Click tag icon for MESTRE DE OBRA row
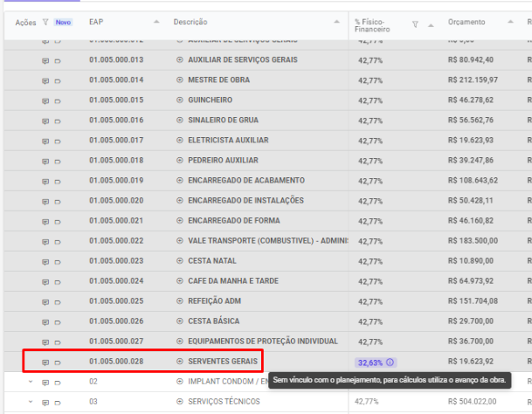Screen dimensions: 532x414 pyautogui.click(x=58, y=81)
